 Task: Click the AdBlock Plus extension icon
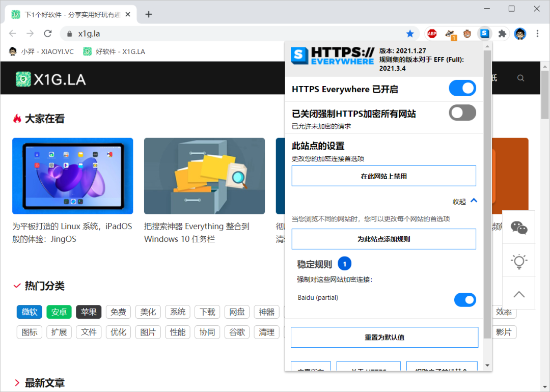click(432, 34)
